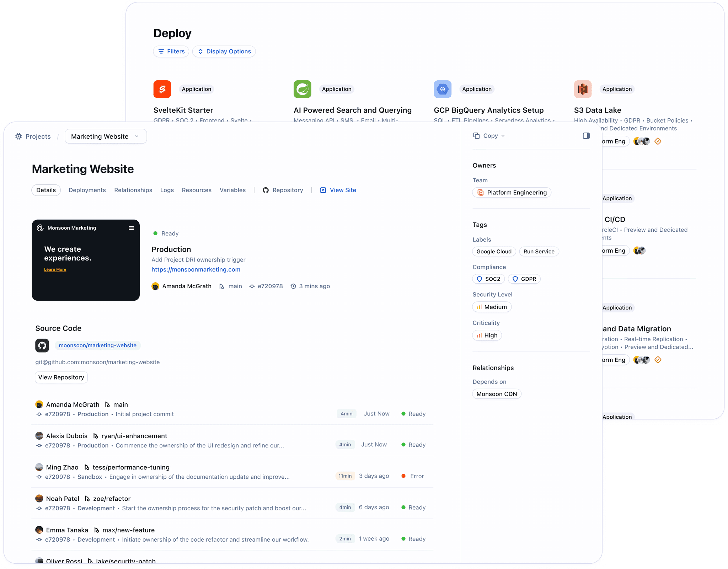
Task: Click the GitHub icon in Source Code section
Action: pyautogui.click(x=42, y=345)
